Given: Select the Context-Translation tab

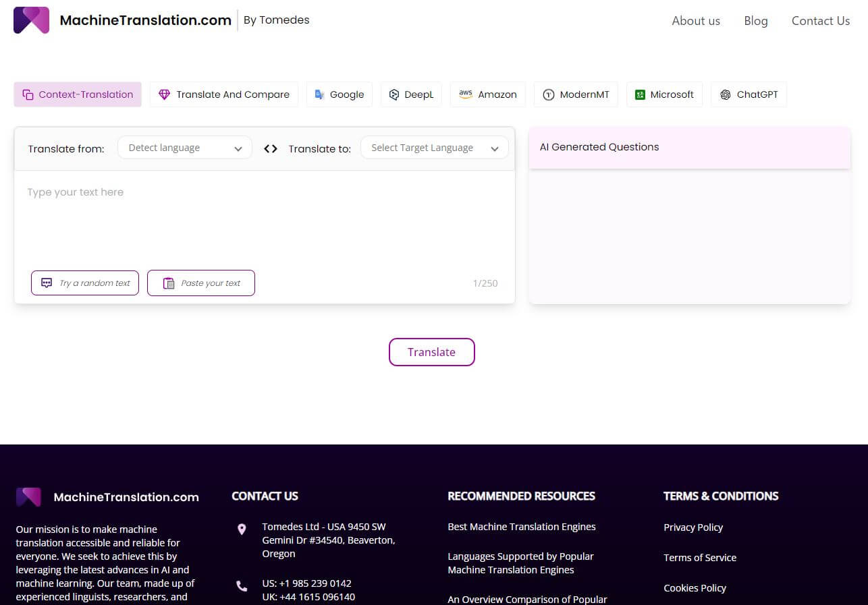Looking at the screenshot, I should [x=78, y=94].
